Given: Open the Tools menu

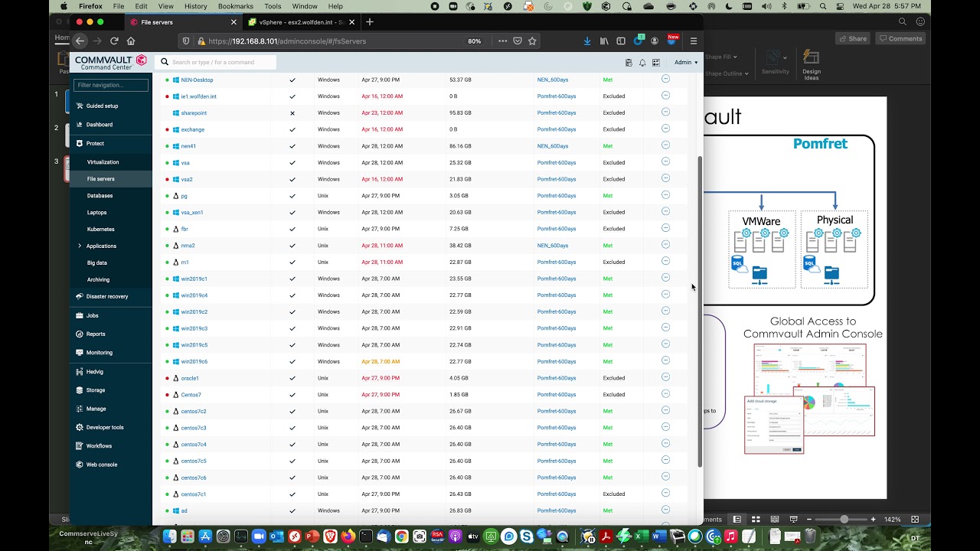Looking at the screenshot, I should coord(273,6).
